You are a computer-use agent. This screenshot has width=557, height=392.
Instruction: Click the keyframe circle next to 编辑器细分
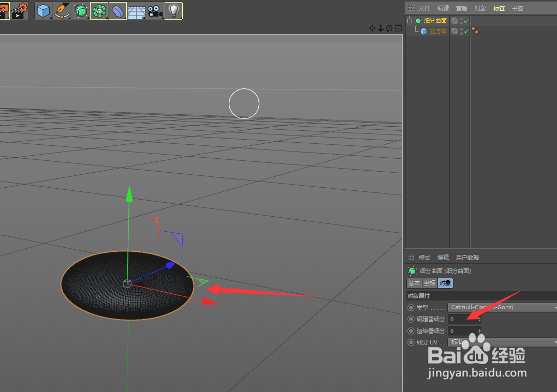tap(411, 319)
